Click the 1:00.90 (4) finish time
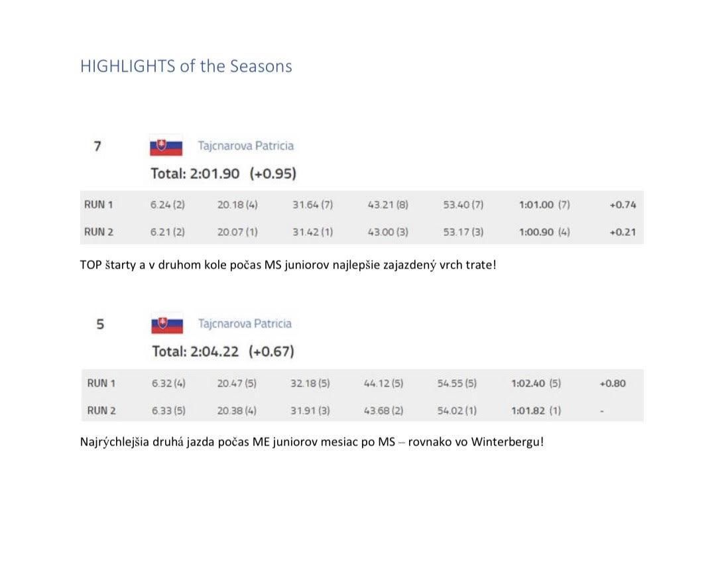 pyautogui.click(x=544, y=232)
